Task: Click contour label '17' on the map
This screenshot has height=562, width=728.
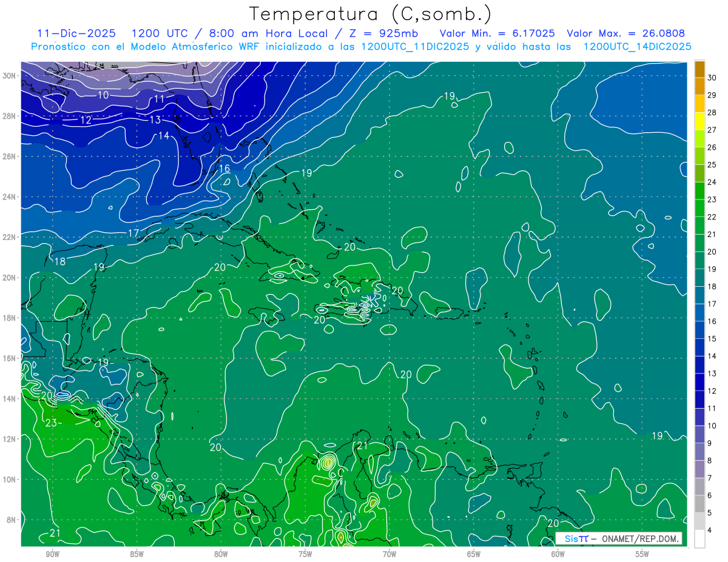Action: [x=134, y=233]
